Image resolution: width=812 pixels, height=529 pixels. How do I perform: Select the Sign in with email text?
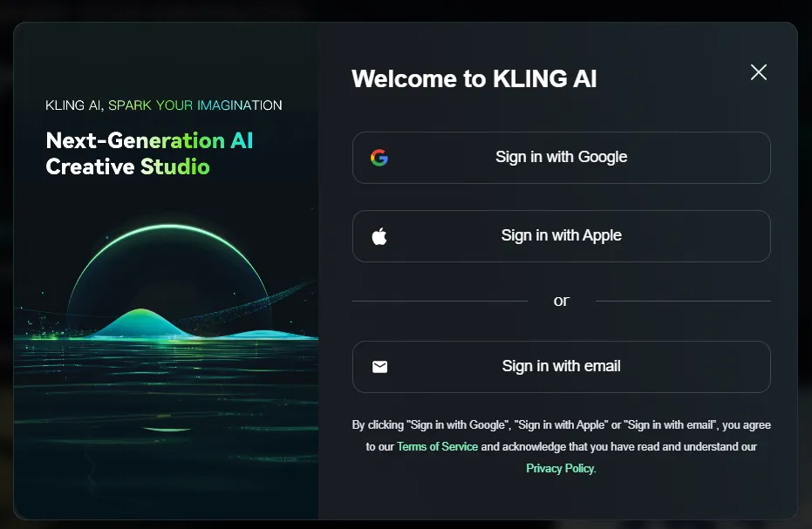(x=561, y=366)
